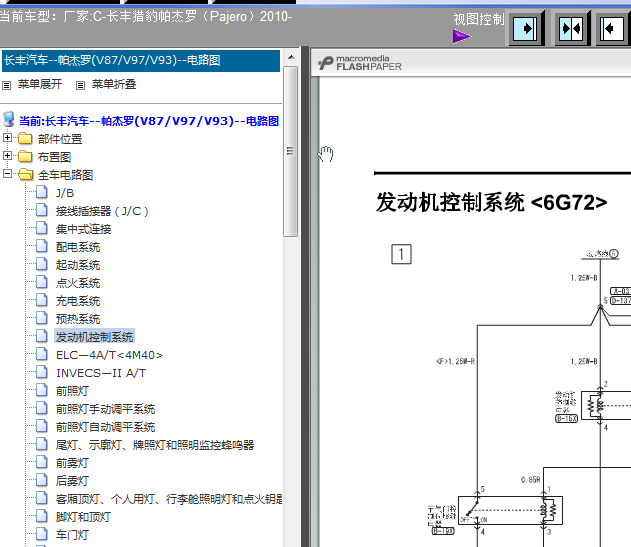
Task: Click the tree panel vertical scrollbar thumb
Action: 291,151
